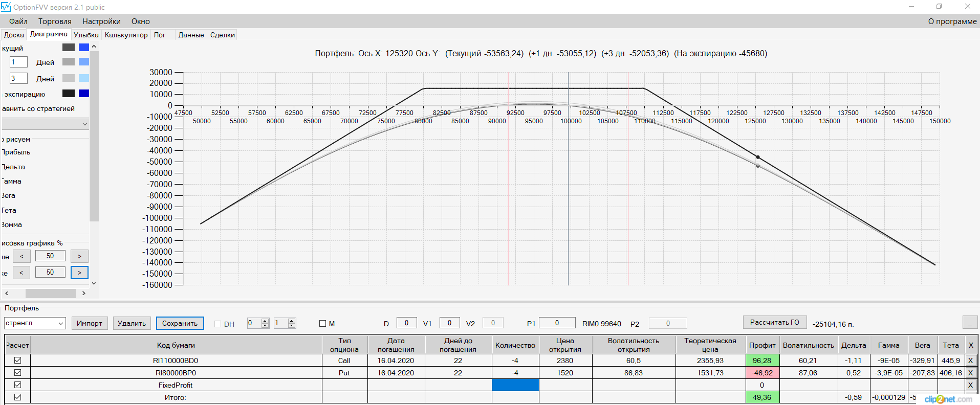Open the Настройки menu

pos(101,21)
